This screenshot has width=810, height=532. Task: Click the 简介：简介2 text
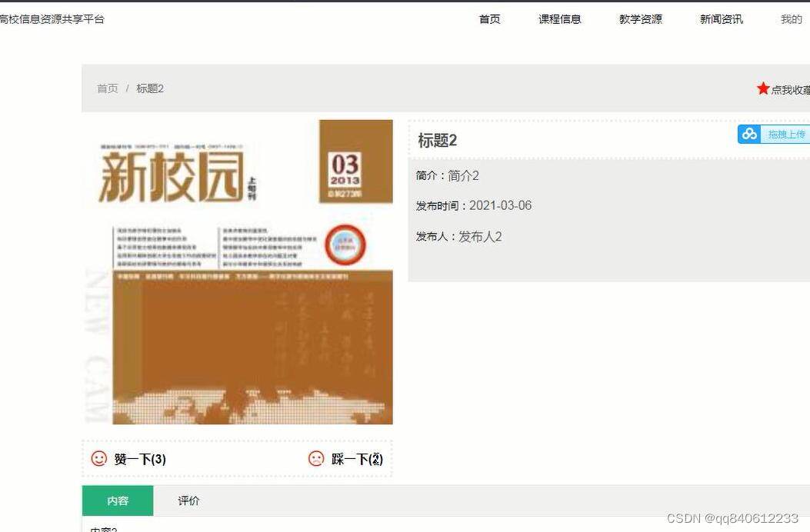(448, 175)
